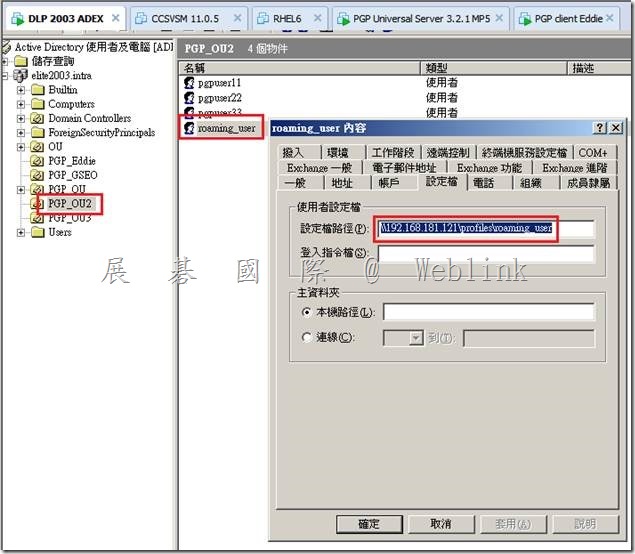Select the 本機路徑 radio button
The width and height of the screenshot is (635, 554).
point(305,313)
